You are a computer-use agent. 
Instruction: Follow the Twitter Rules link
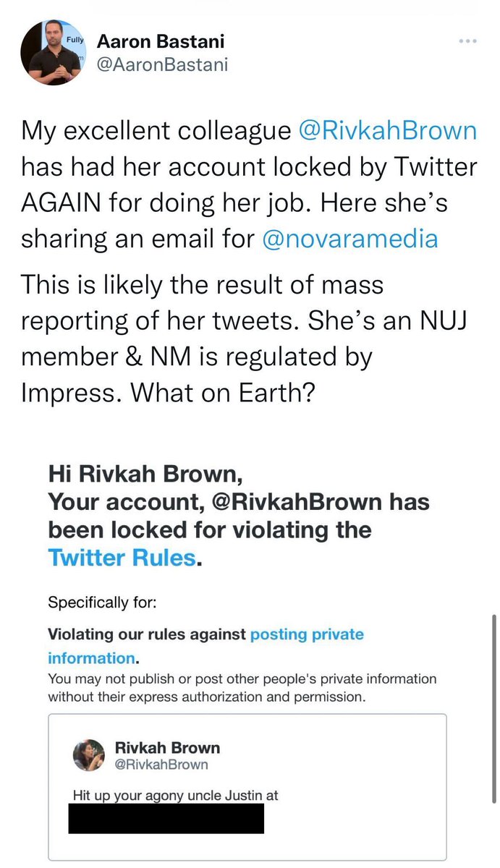pos(122,558)
